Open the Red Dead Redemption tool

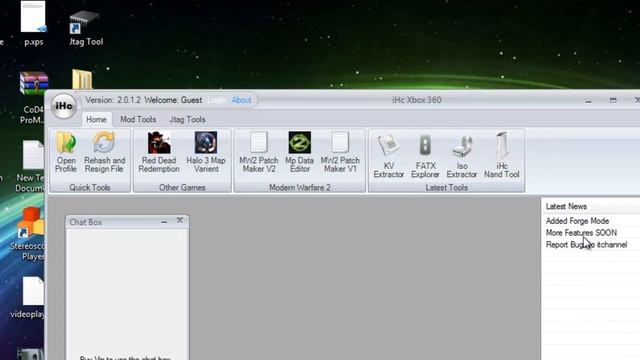pyautogui.click(x=159, y=152)
